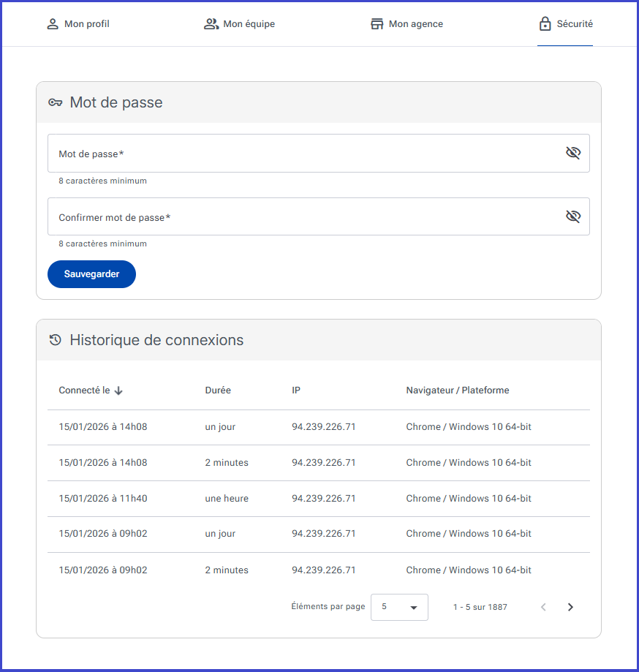Click the Sauvegarder button
639x672 pixels.
tap(91, 274)
